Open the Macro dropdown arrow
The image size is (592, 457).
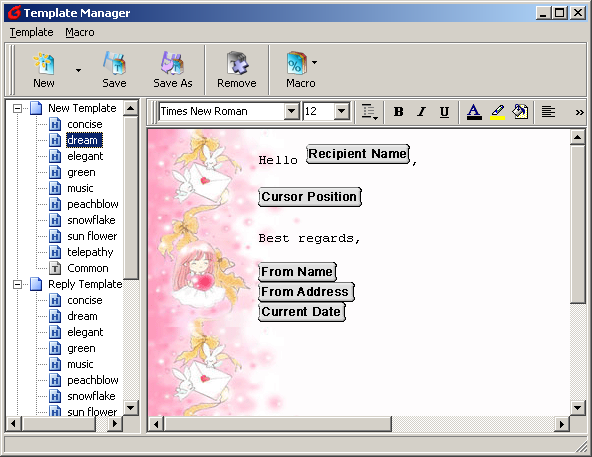[x=314, y=62]
